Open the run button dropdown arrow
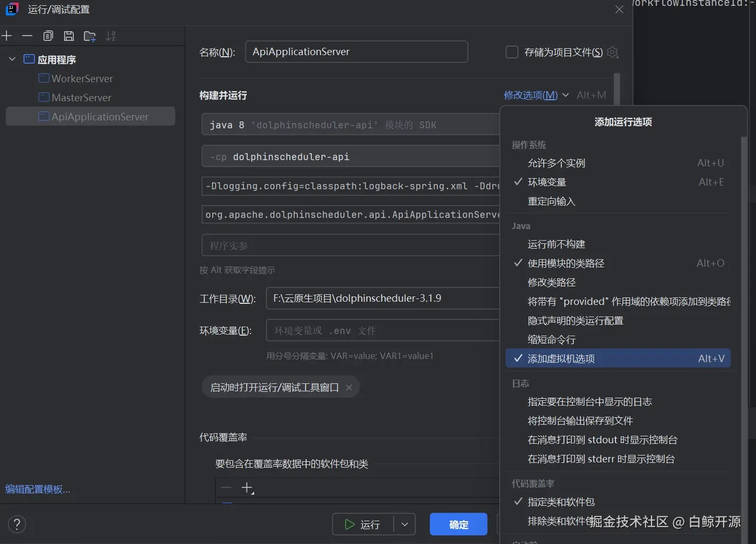Screen dimensions: 756x544 (405, 524)
